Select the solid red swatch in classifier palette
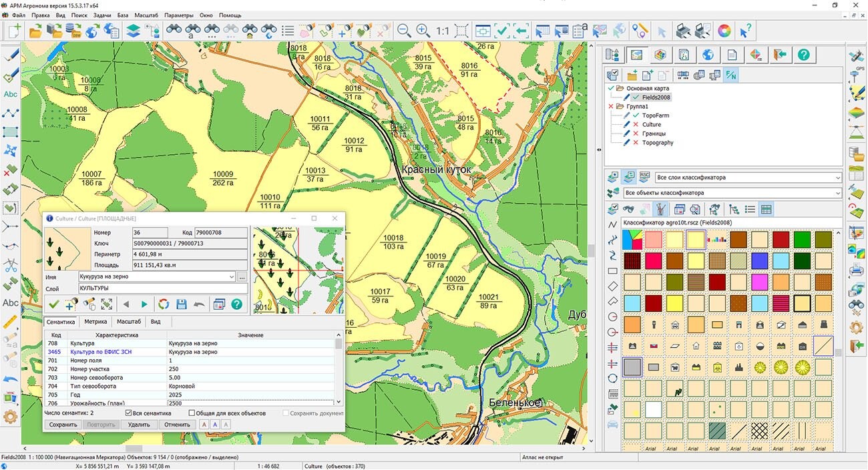Image resolution: width=868 pixels, height=470 pixels. coord(781,240)
